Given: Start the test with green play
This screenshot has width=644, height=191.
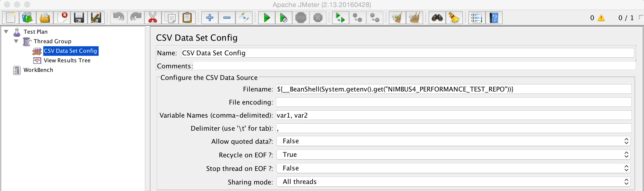Looking at the screenshot, I should [267, 18].
